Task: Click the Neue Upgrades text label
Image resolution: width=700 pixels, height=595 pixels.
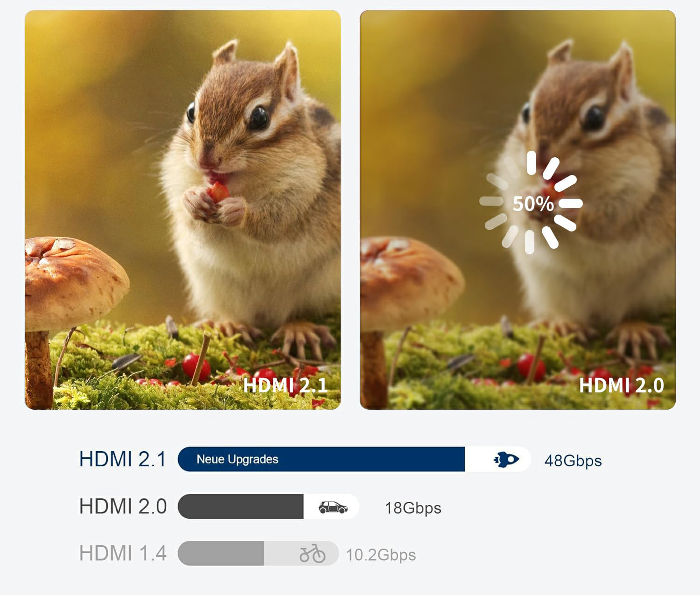Action: [x=237, y=459]
